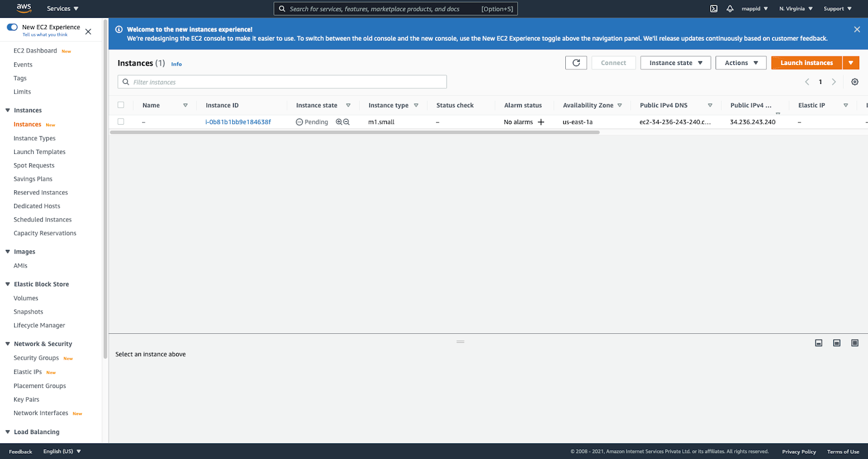This screenshot has width=868, height=459.
Task: Open the Support menu
Action: point(838,9)
